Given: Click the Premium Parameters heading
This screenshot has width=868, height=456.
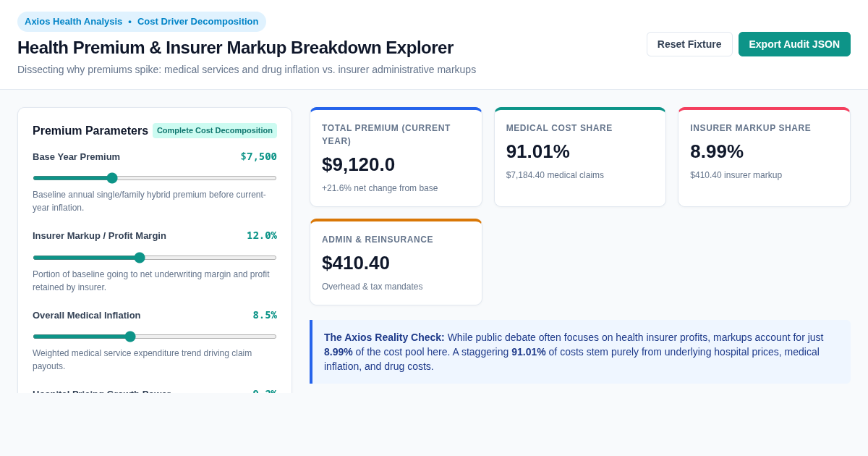Looking at the screenshot, I should tap(90, 131).
